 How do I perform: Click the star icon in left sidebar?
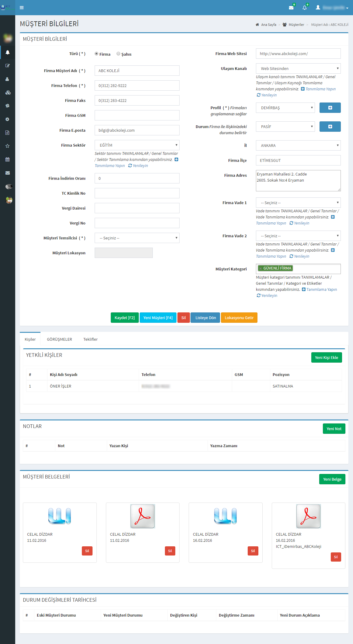[8, 146]
